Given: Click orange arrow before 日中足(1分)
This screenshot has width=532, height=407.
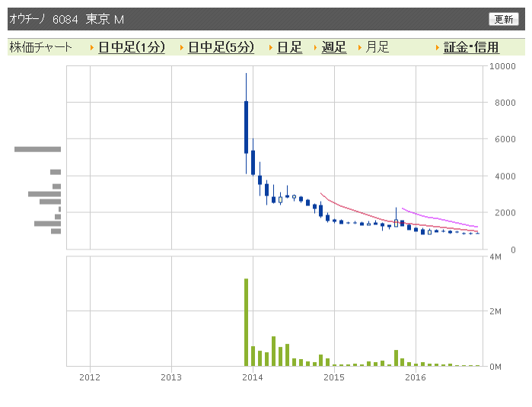Looking at the screenshot, I should 92,48.
